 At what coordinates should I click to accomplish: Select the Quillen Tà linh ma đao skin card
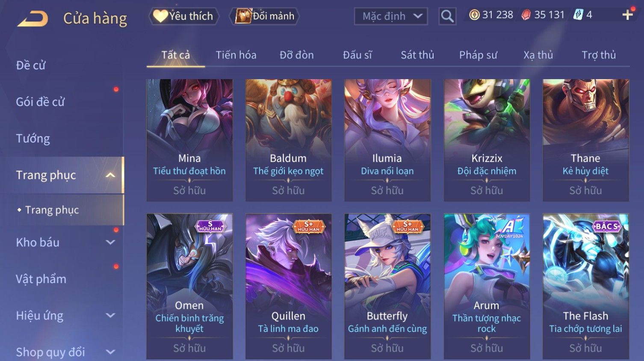click(289, 286)
